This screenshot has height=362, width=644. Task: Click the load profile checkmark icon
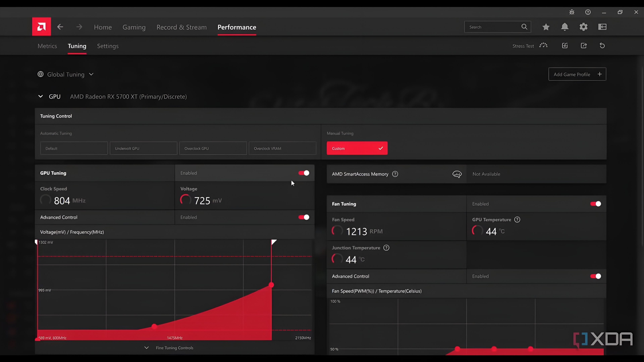click(565, 45)
